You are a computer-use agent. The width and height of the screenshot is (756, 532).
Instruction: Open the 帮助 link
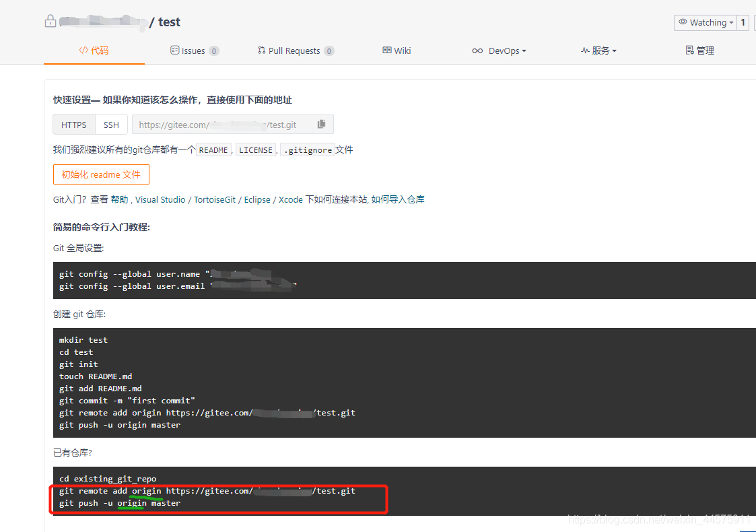pos(119,199)
